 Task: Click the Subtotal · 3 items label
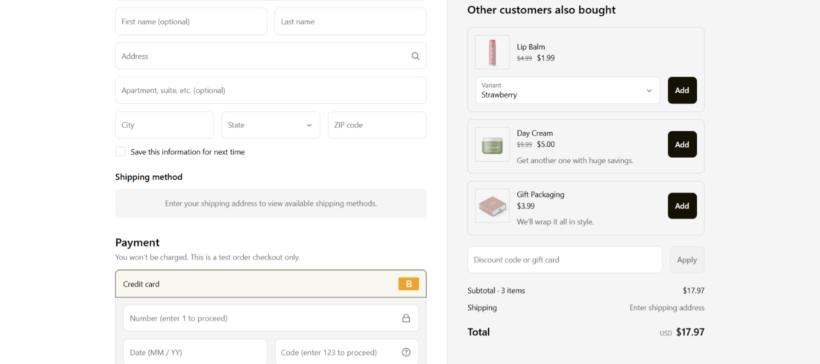(x=496, y=290)
